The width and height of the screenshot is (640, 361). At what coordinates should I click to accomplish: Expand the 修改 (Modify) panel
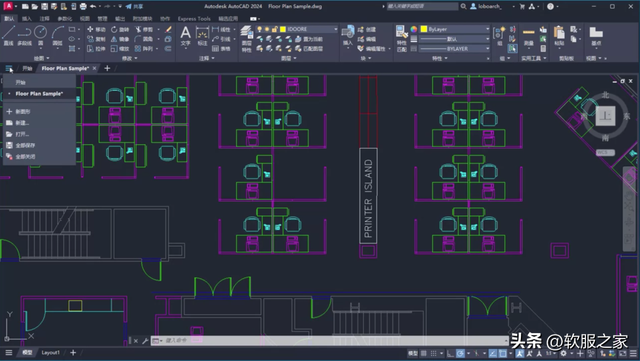click(x=129, y=58)
